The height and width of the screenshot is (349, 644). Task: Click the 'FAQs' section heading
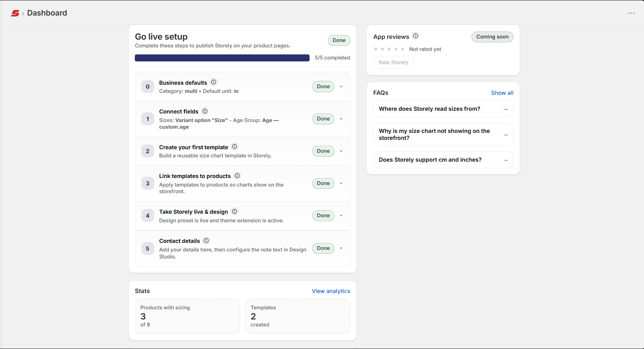(381, 93)
